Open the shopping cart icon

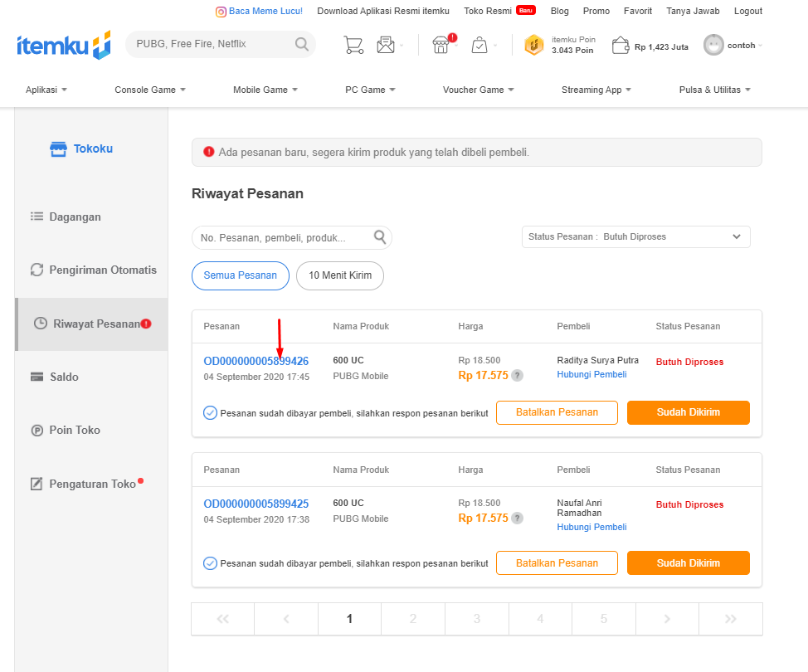[x=353, y=45]
